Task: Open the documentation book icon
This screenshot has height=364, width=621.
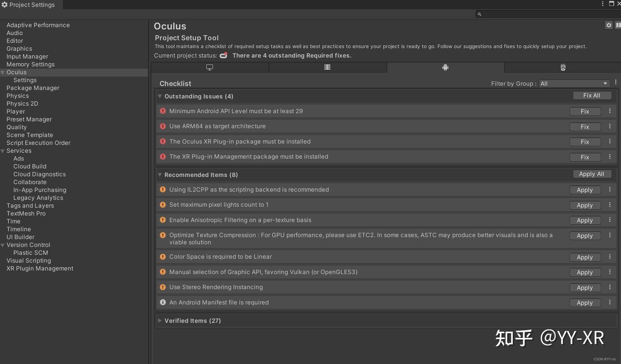Action: 618,25
